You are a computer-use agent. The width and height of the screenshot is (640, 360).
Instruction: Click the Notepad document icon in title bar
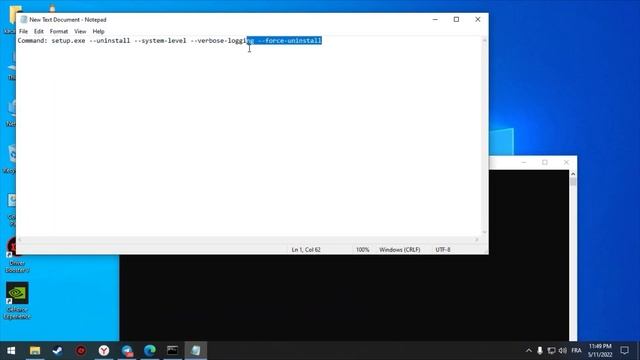click(x=24, y=19)
